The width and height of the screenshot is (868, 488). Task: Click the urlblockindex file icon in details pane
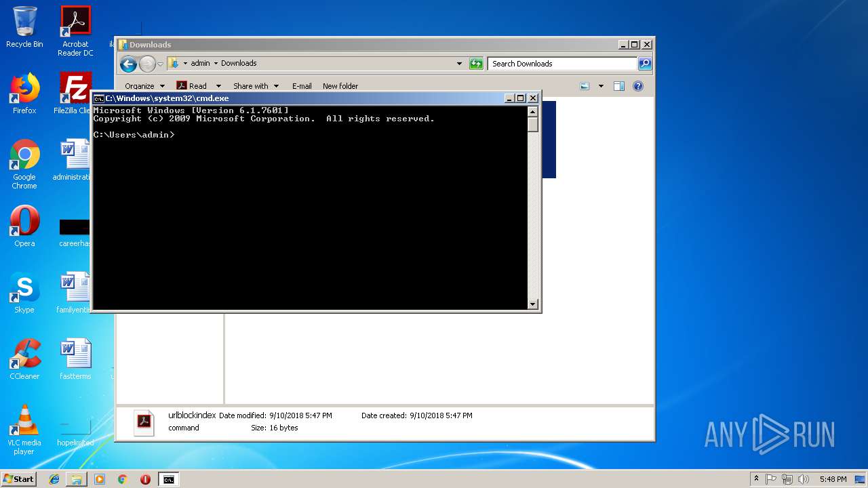click(x=144, y=423)
